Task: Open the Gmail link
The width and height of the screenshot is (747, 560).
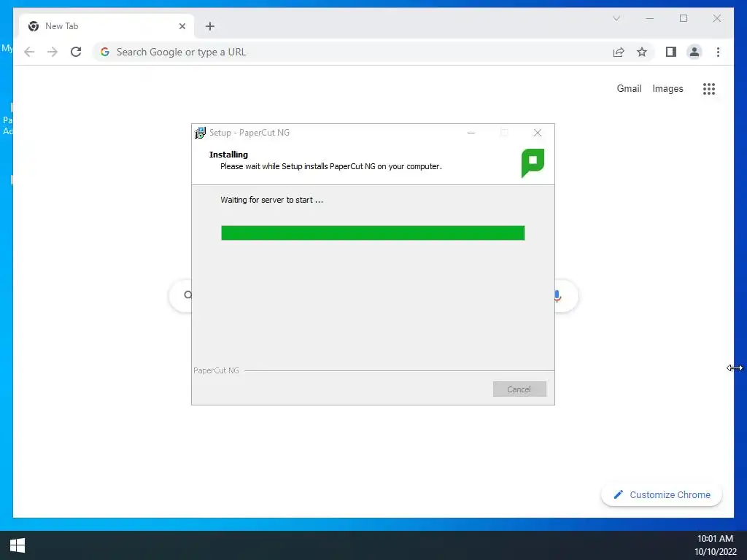Action: [629, 88]
